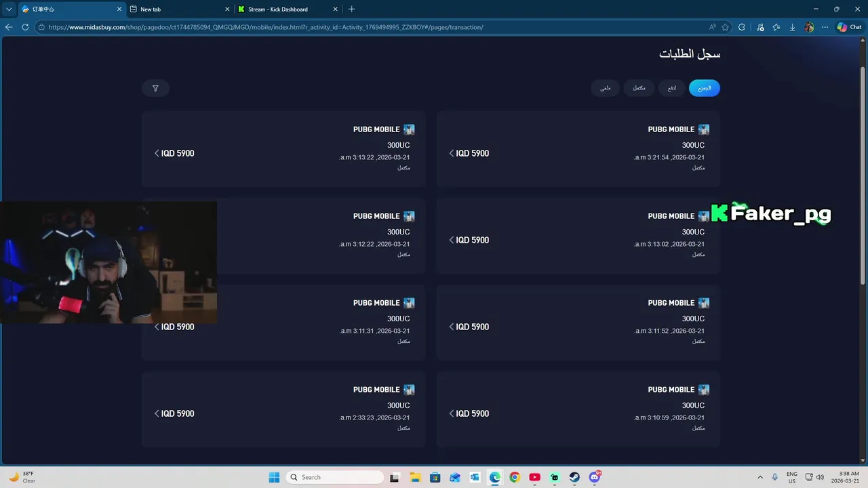Open the browser Extensions puzzle icon
This screenshot has width=868, height=488.
point(742,27)
